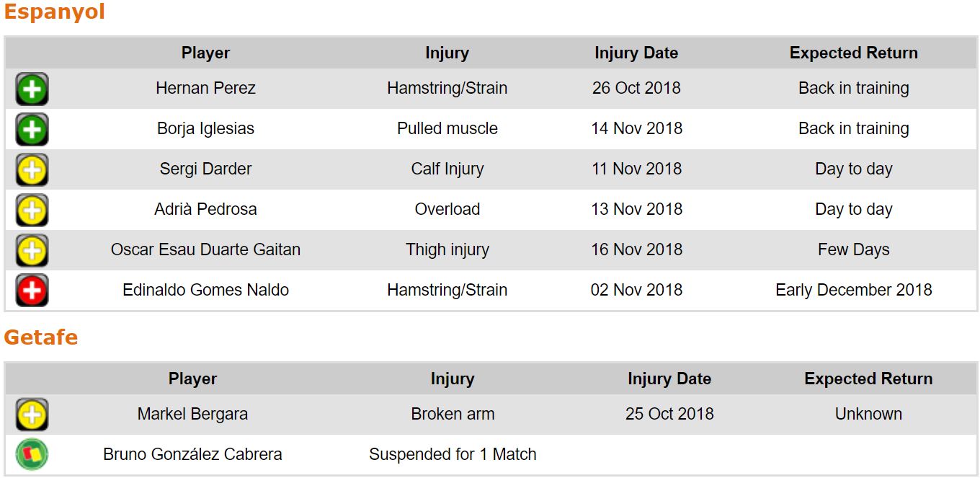This screenshot has height=478, width=980.
Task: Click player name Bruno González Cabrera
Action: coord(192,454)
